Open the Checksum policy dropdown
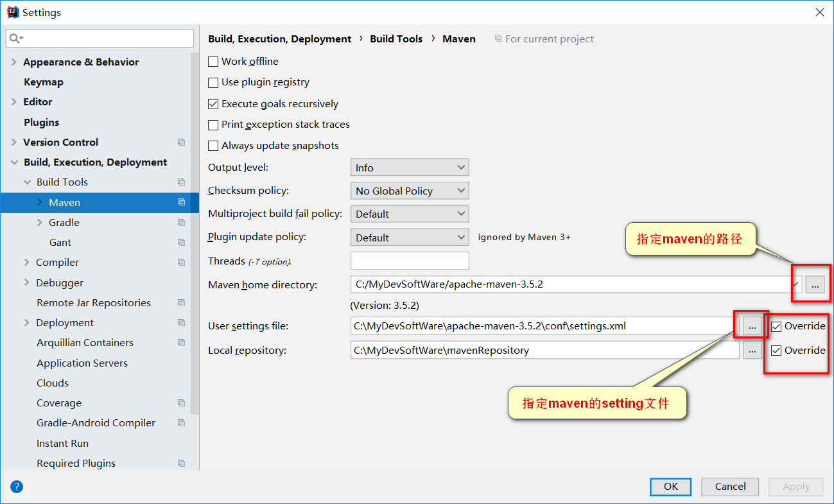This screenshot has height=504, width=834. tap(410, 191)
